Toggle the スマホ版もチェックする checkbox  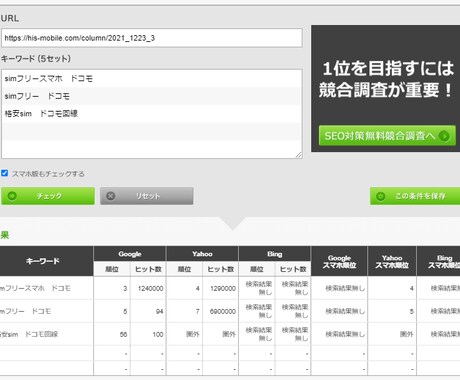[5, 173]
